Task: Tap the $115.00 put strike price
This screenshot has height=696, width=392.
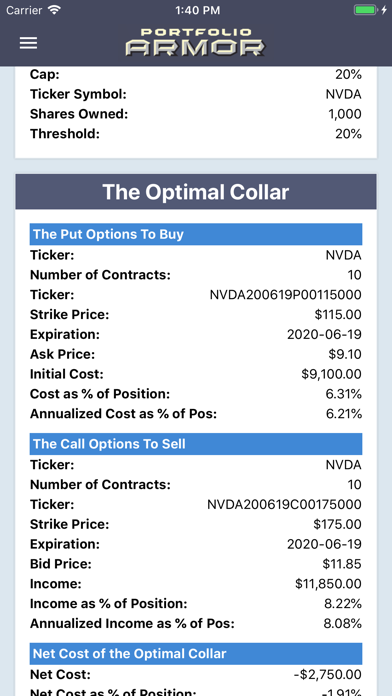Action: 338,315
